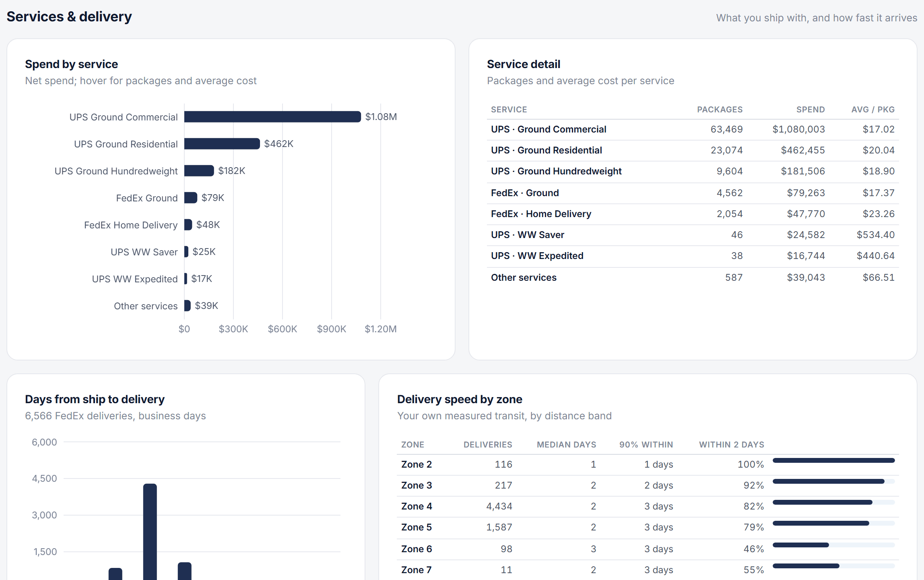The height and width of the screenshot is (580, 924).
Task: Click the 4,500 y-axis label
Action: 44,478
